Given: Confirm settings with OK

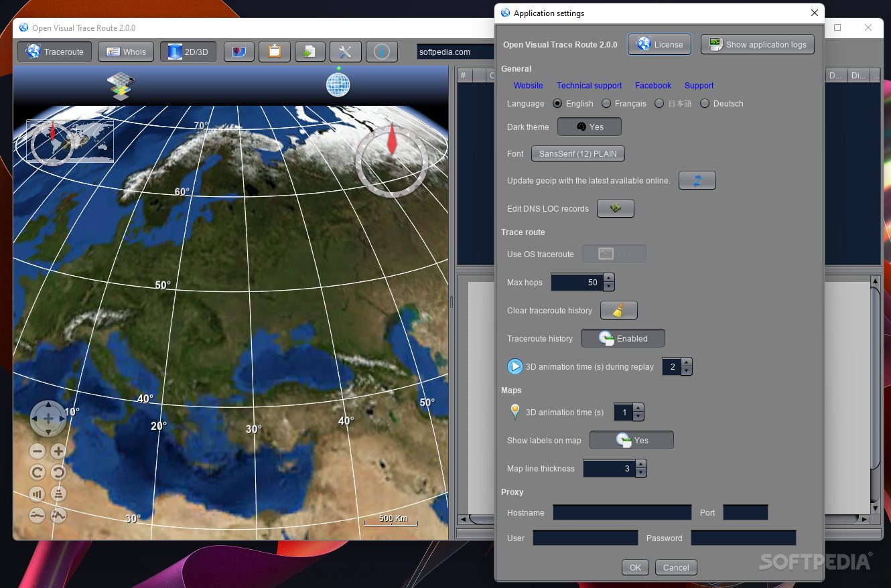Looking at the screenshot, I should [x=635, y=567].
